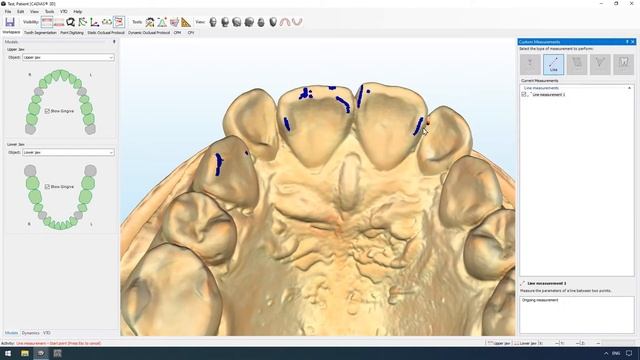Open the Static Occlusal Protocol tab
Viewport: 640px width, 360px height.
click(x=106, y=32)
